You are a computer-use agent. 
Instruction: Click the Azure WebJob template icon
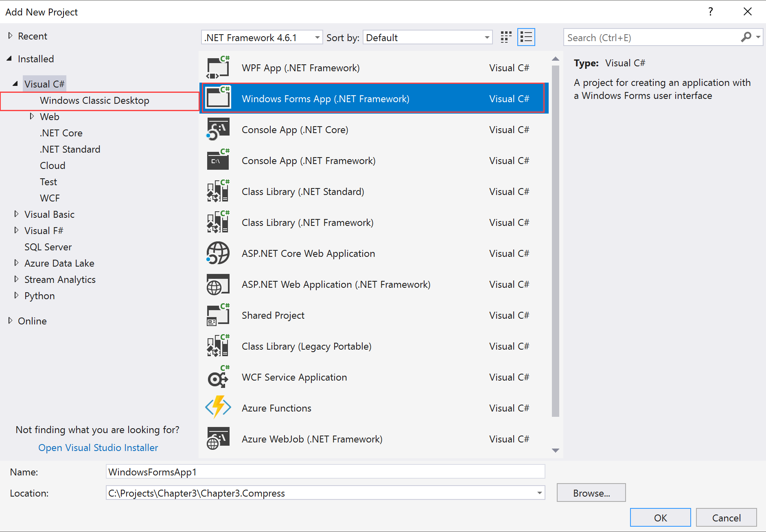[218, 439]
